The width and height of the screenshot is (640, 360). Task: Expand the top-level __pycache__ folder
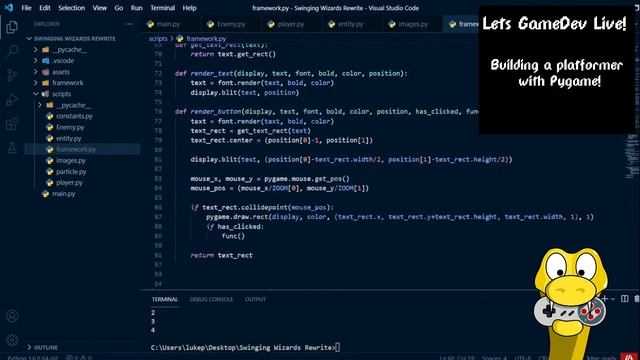coord(36,49)
